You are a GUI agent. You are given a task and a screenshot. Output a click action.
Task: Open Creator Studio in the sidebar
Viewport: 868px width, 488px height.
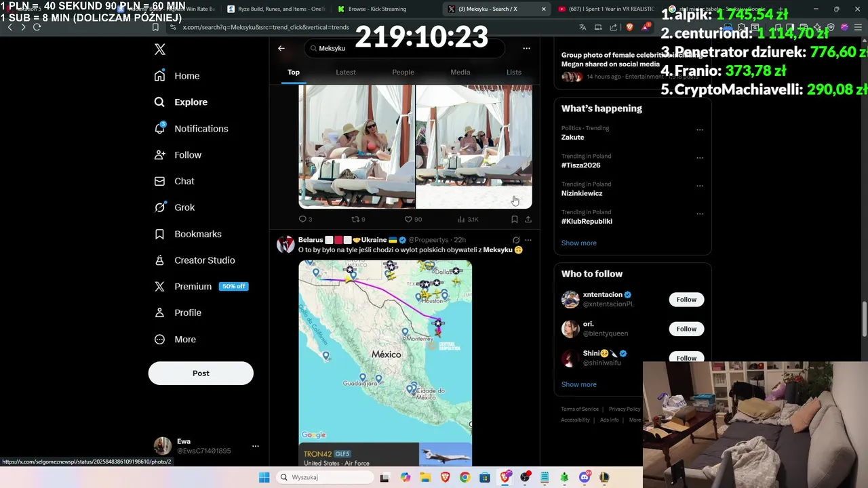tap(195, 260)
